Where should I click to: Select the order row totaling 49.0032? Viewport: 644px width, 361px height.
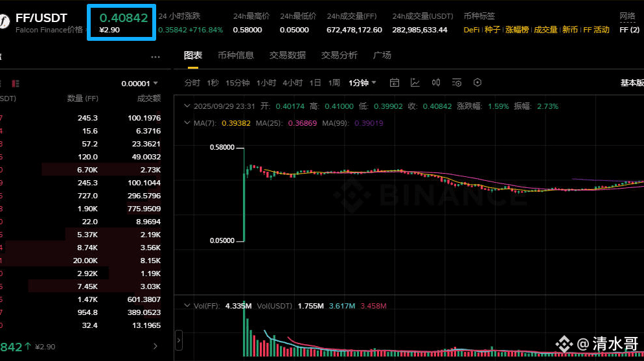(80, 157)
